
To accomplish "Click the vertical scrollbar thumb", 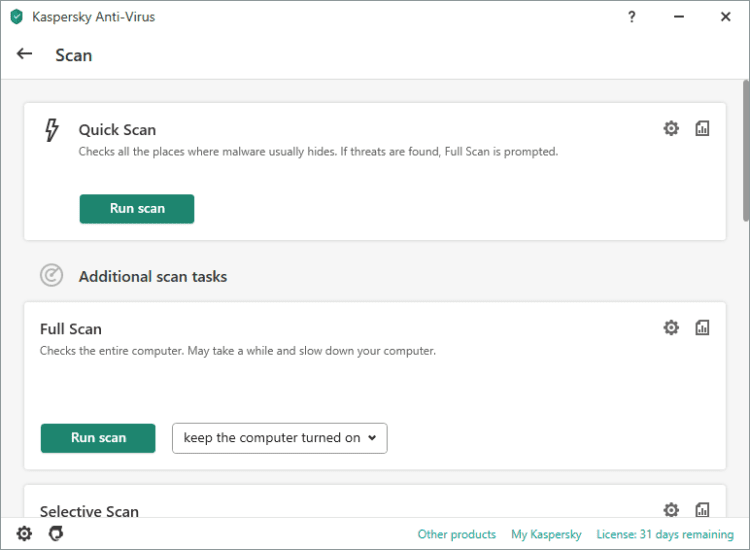I will [745, 150].
